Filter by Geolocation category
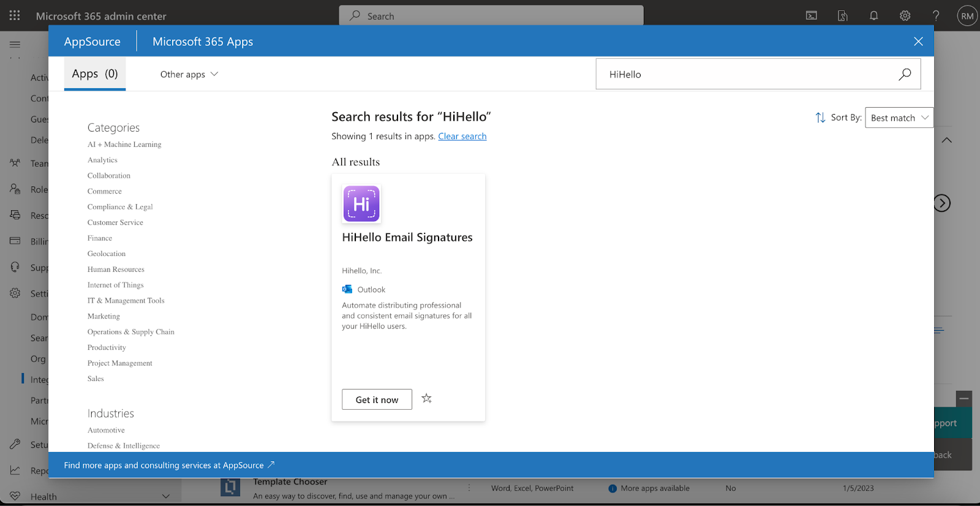Screen dimensions: 980x506 (x=107, y=254)
